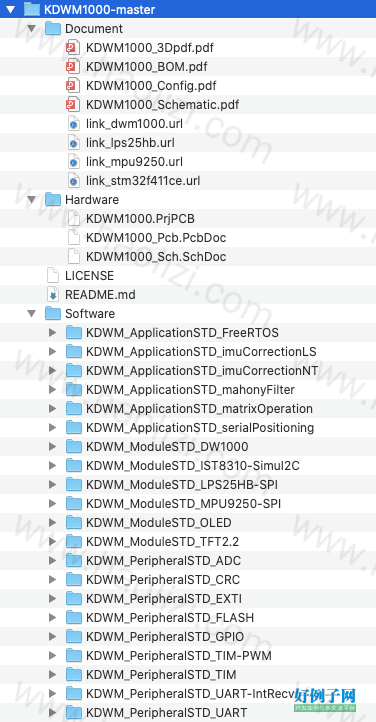Click the LICENSE document icon

53,275
